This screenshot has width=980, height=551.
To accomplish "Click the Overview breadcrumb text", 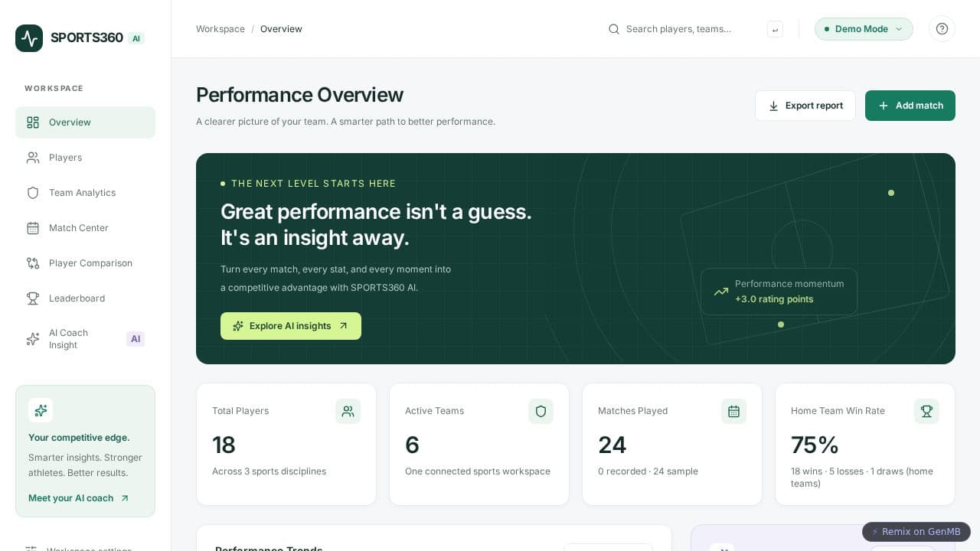I will pyautogui.click(x=281, y=29).
